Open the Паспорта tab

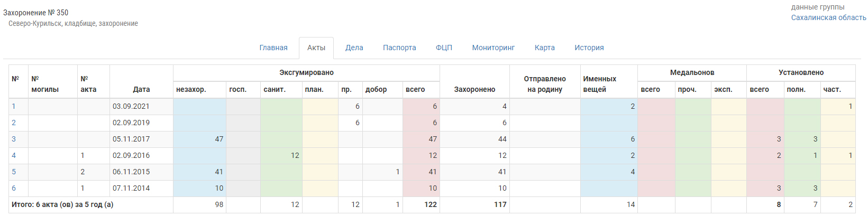399,48
